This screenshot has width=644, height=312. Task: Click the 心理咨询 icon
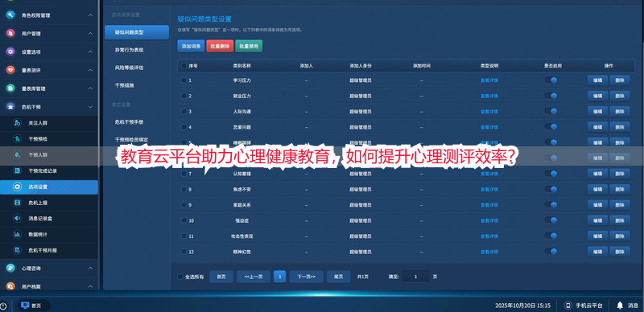point(10,268)
